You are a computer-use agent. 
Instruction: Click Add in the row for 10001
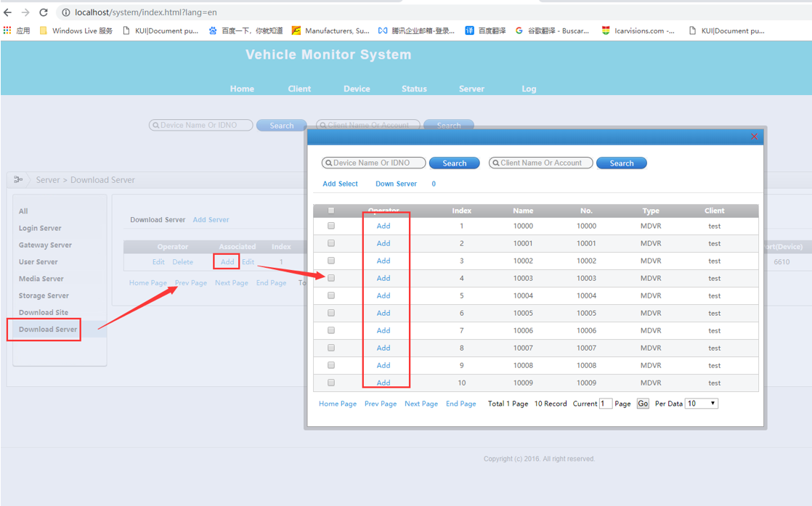pyautogui.click(x=383, y=243)
